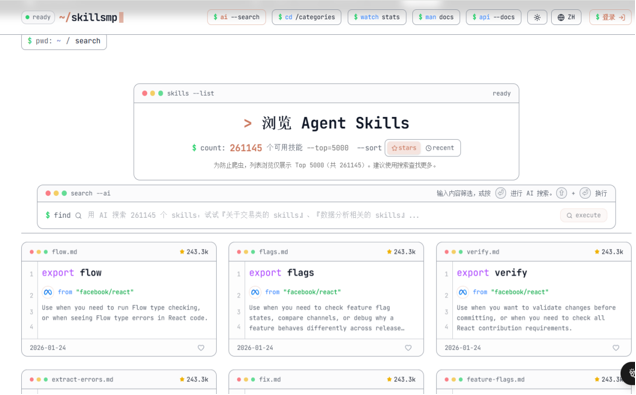
Task: Click the 'search --ai' window title
Action: pyautogui.click(x=90, y=193)
